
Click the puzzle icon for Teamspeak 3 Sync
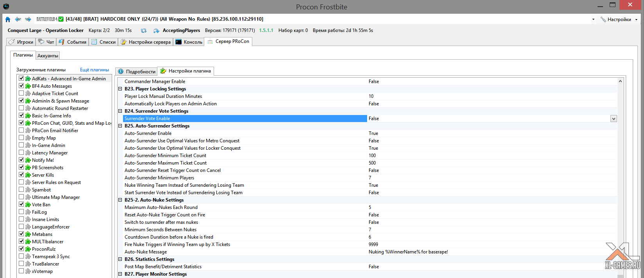28,257
